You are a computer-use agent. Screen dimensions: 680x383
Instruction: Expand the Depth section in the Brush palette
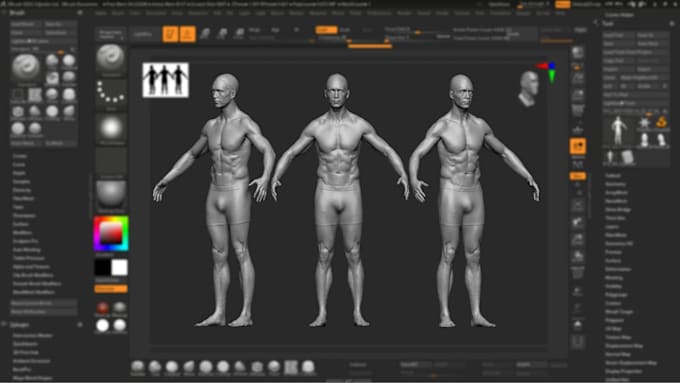(x=19, y=173)
